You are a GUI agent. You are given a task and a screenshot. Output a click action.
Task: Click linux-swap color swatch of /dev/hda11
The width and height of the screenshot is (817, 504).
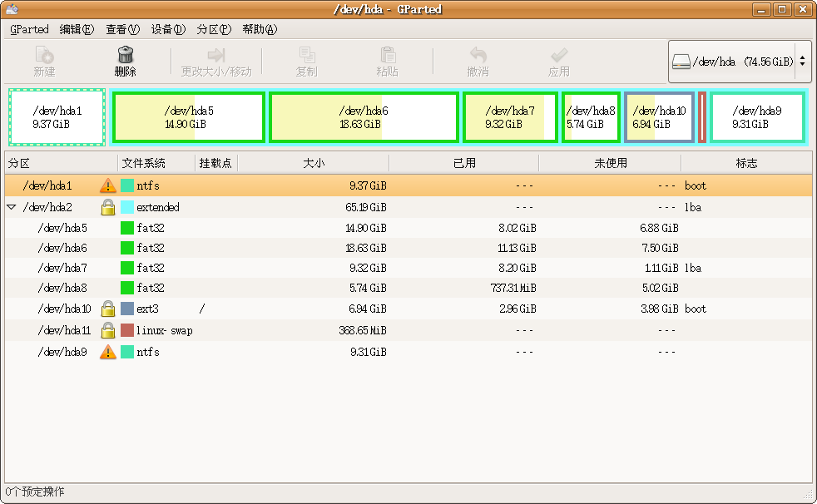point(127,330)
